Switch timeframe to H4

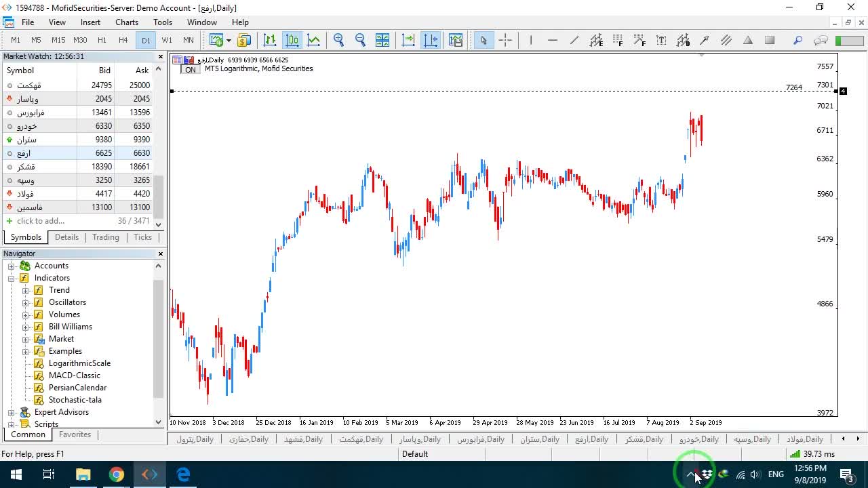pyautogui.click(x=123, y=40)
